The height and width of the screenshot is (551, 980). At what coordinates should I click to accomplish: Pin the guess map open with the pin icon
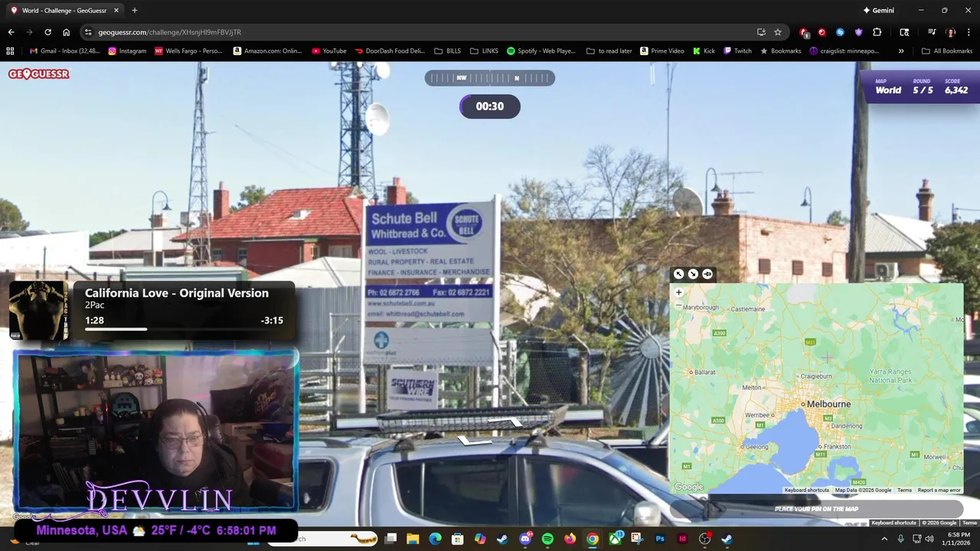pos(707,274)
